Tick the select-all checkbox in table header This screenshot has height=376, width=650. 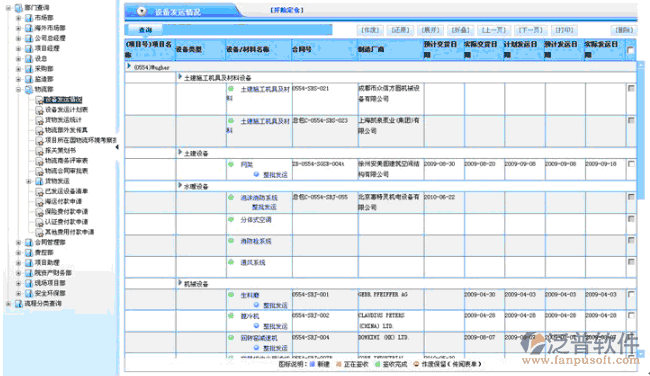click(631, 50)
